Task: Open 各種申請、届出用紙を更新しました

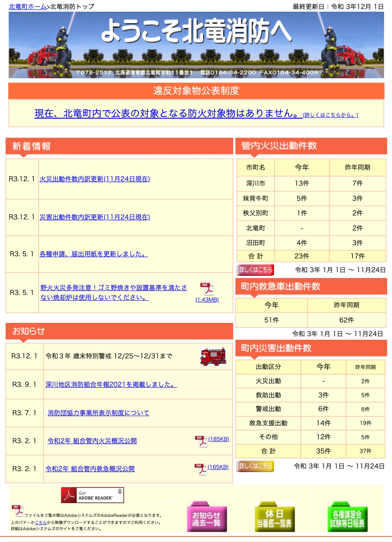Action: pyautogui.click(x=93, y=255)
